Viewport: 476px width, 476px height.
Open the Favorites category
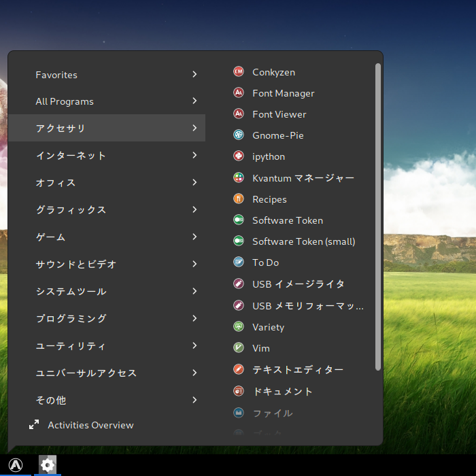[107, 74]
